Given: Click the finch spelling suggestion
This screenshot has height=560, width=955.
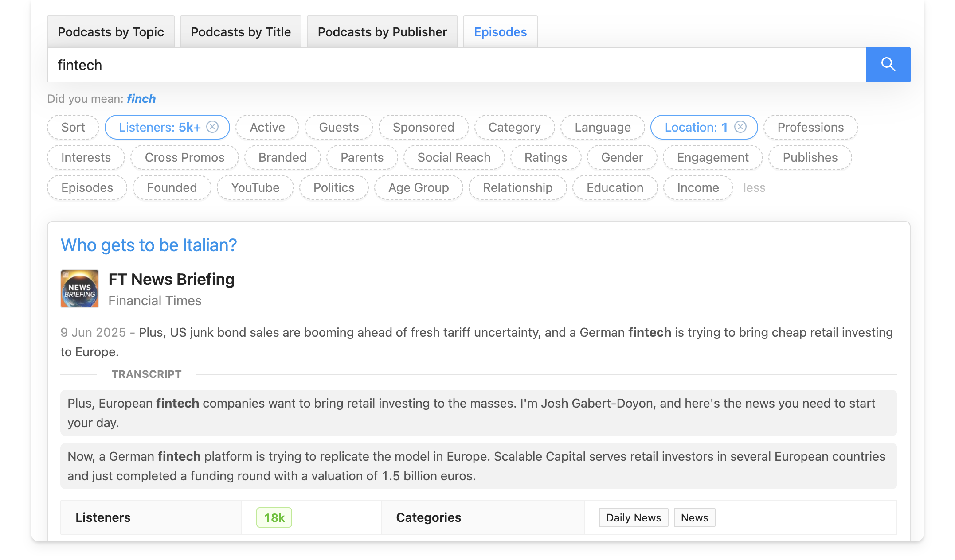Looking at the screenshot, I should point(141,98).
